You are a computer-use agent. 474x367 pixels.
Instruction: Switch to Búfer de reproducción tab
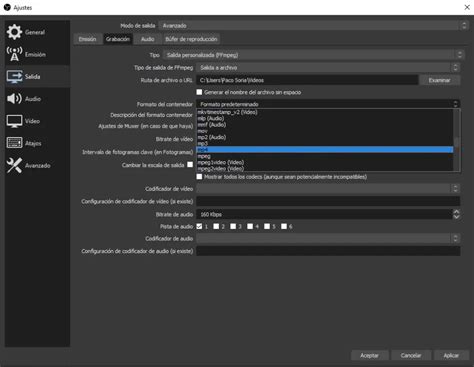coord(191,39)
